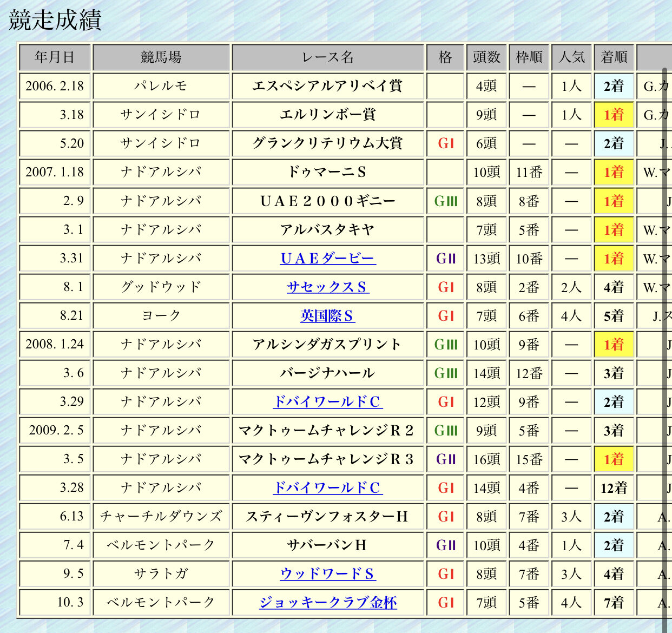Click the チャーチルダウンズ racecourse cell
Image resolution: width=672 pixels, height=633 pixels.
tap(161, 517)
